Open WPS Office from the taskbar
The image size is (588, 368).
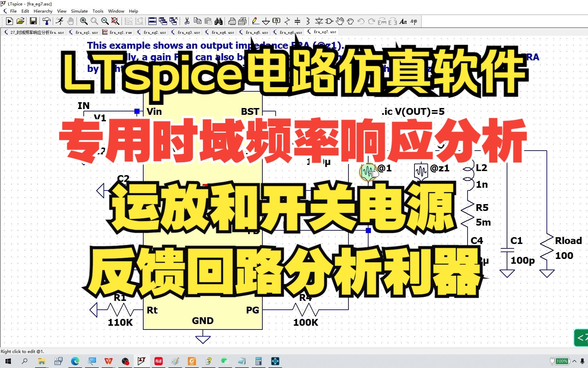108,361
